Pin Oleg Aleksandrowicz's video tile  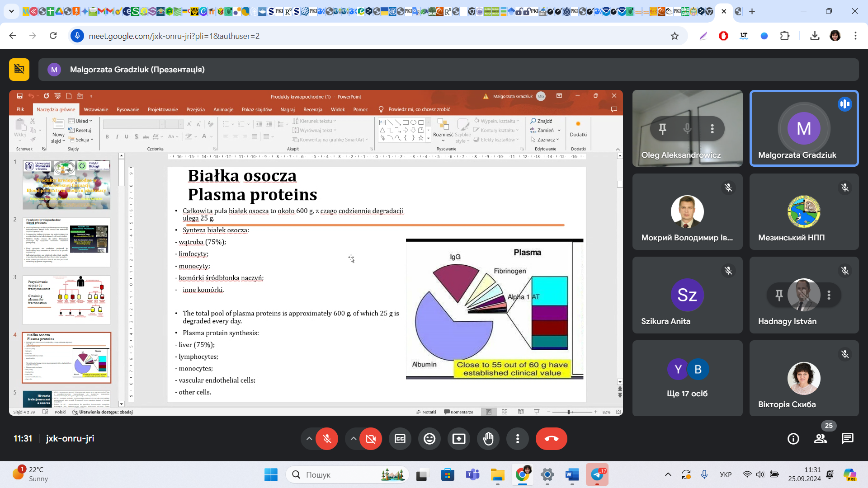click(x=662, y=129)
